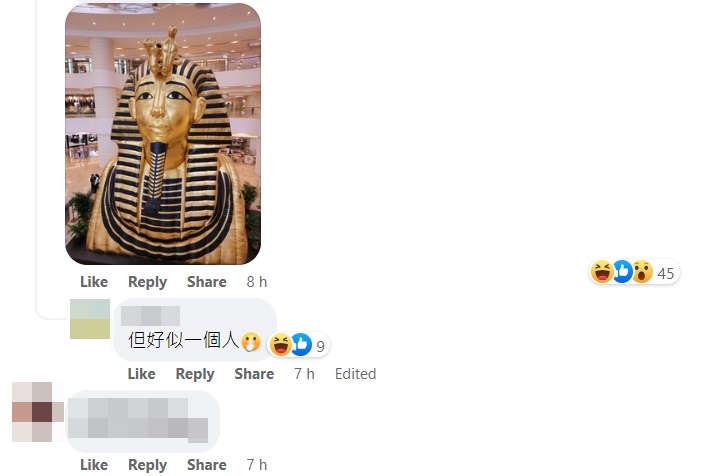709x476 pixels.
Task: Click the thumbs-up reaction showing 9
Action: pos(302,345)
